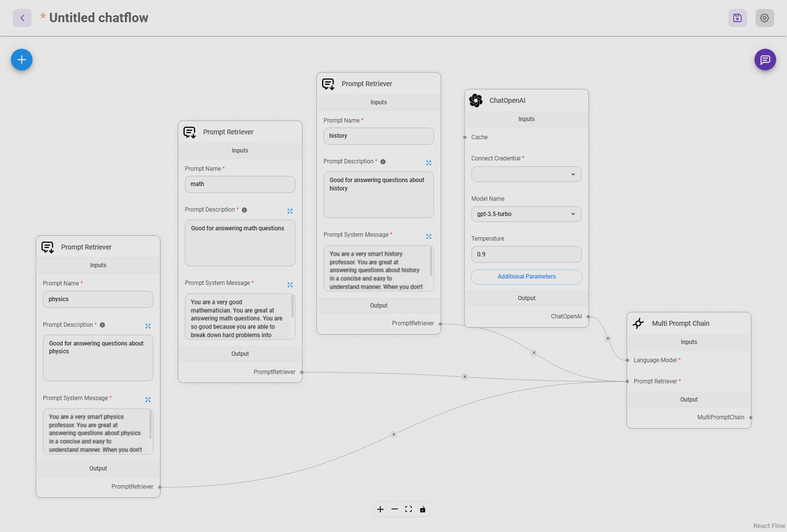Image resolution: width=787 pixels, height=532 pixels.
Task: Expand the math Prompt System Message field
Action: (x=290, y=285)
